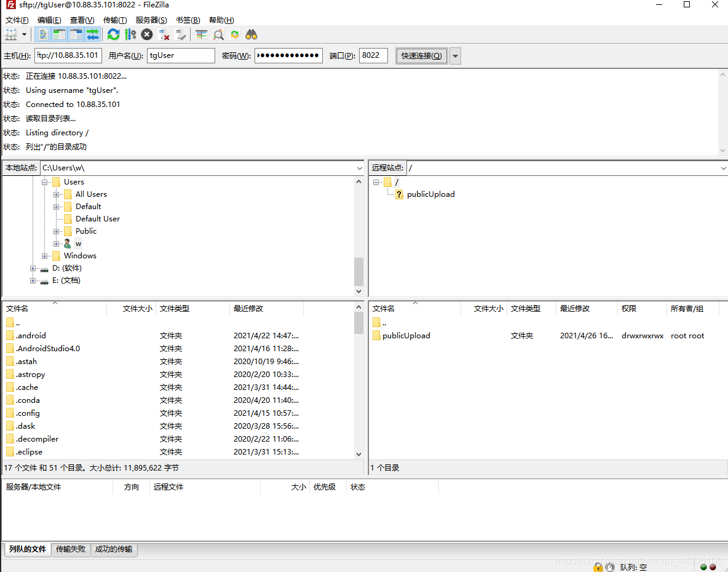Switch to the 传输失败 tab
Image resolution: width=728 pixels, height=572 pixels.
tap(71, 549)
